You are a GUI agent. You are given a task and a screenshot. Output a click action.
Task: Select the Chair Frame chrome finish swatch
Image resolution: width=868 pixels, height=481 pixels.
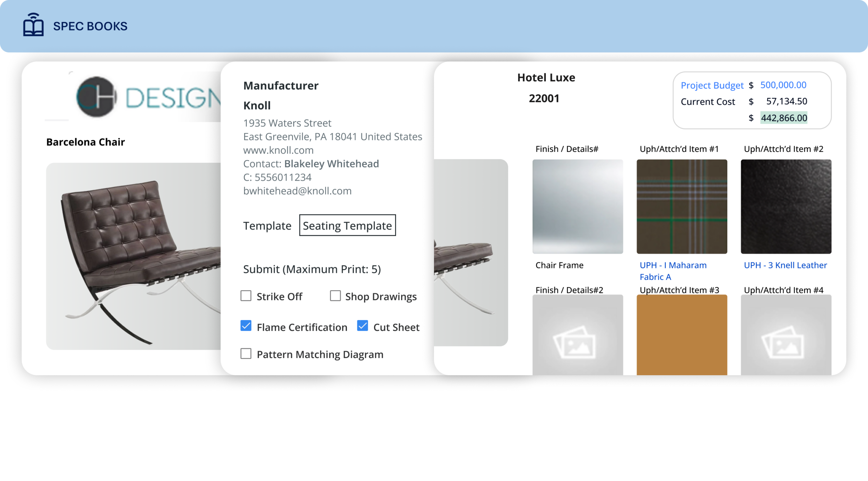[577, 207]
